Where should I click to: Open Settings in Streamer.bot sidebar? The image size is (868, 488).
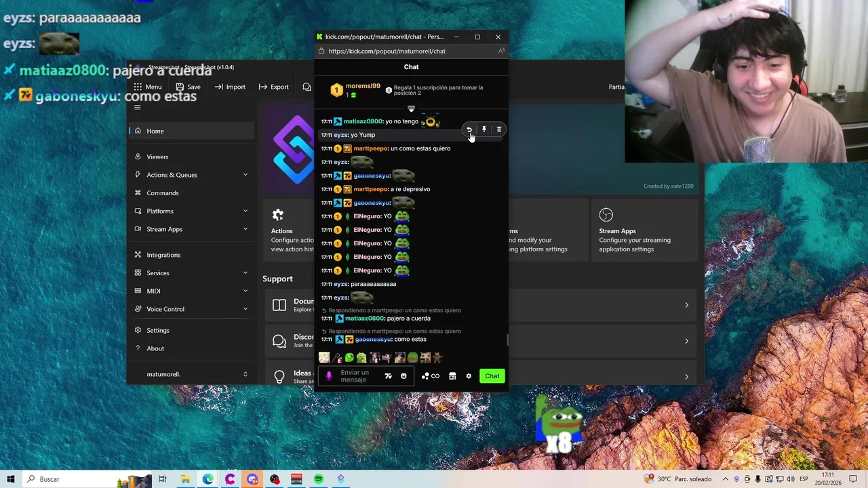191,330
